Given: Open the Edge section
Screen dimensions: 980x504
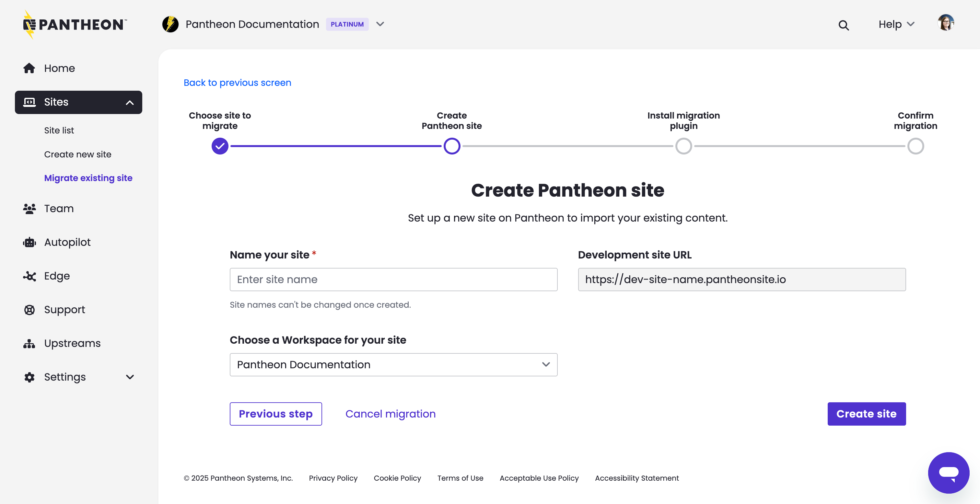Looking at the screenshot, I should (56, 276).
